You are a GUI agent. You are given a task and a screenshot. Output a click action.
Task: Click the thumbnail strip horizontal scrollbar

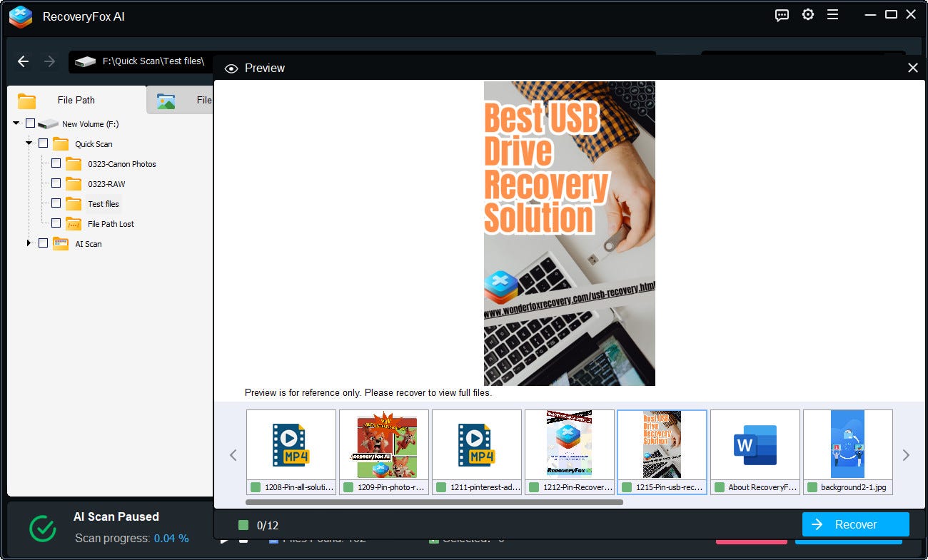(435, 502)
